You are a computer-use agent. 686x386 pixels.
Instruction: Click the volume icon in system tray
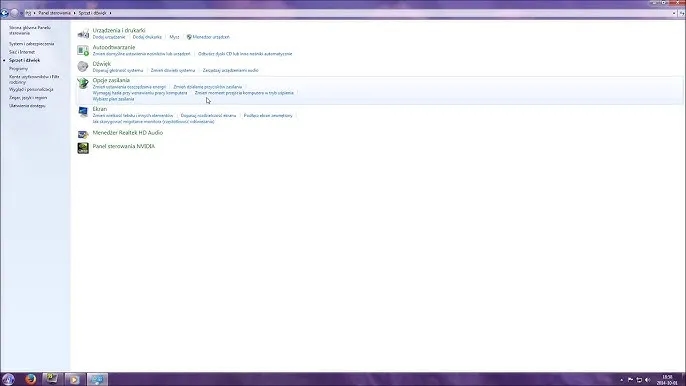pyautogui.click(x=648, y=380)
